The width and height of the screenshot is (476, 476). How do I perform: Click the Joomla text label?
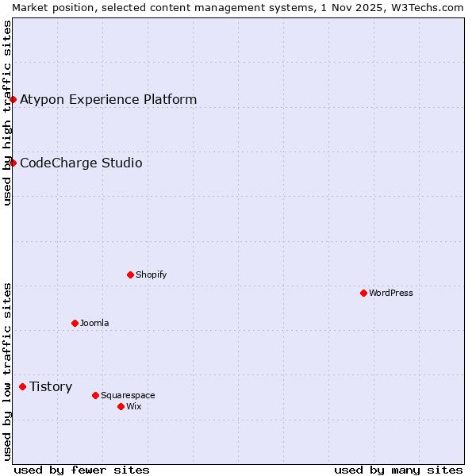tap(94, 323)
